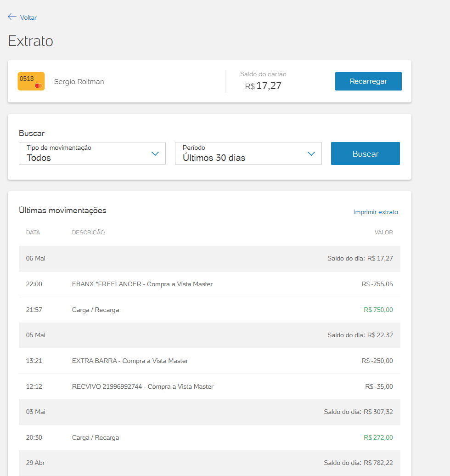Click the back arrow icon
Image resolution: width=450 pixels, height=476 pixels.
click(12, 17)
